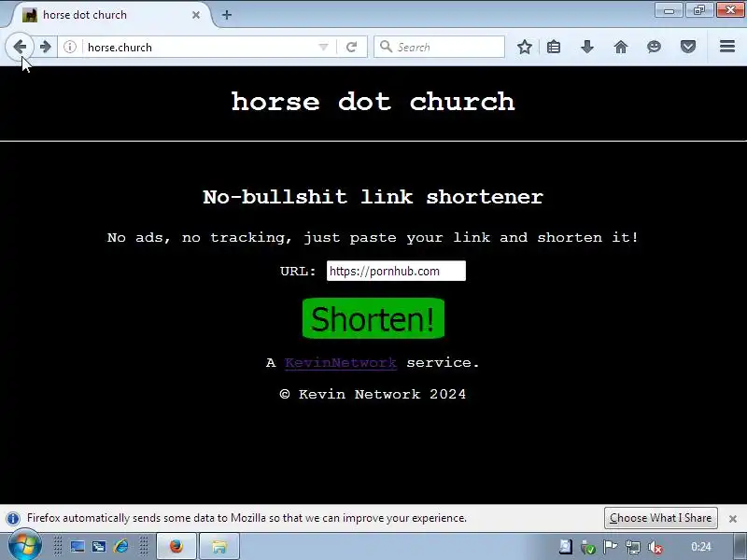Open a new tab with plus button
Viewport: 747px width, 560px height.
pos(227,15)
